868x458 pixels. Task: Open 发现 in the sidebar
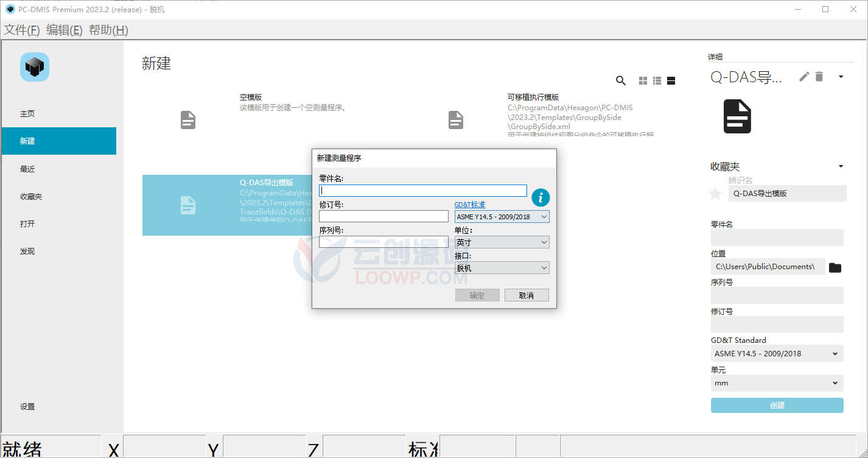click(x=59, y=251)
